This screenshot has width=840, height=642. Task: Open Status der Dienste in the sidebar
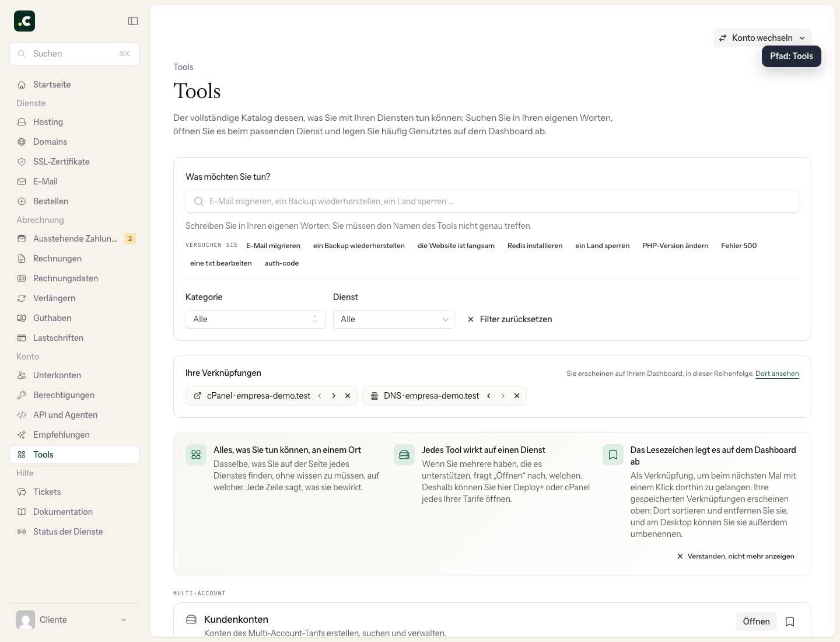[x=75, y=532]
